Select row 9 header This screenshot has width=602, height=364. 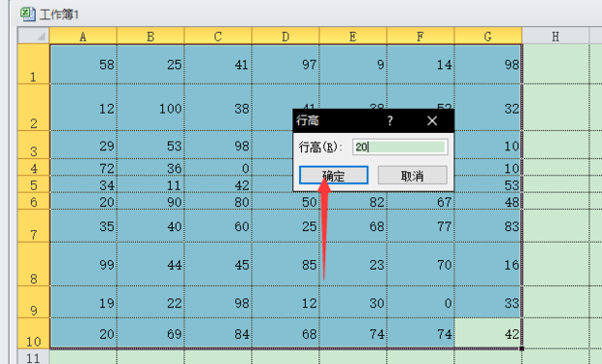click(34, 302)
